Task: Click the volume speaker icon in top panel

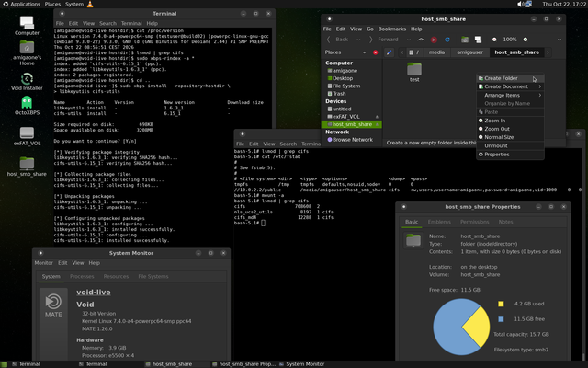Action: click(x=520, y=4)
